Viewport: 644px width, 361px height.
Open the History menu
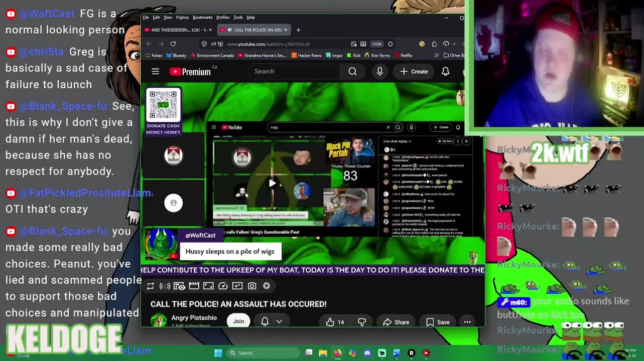click(x=182, y=18)
